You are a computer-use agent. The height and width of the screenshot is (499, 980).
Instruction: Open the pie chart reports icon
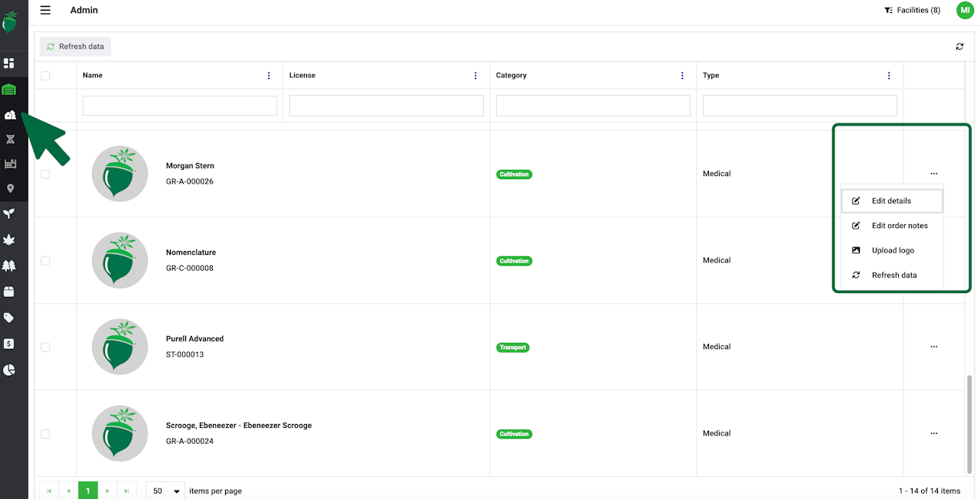click(x=9, y=370)
